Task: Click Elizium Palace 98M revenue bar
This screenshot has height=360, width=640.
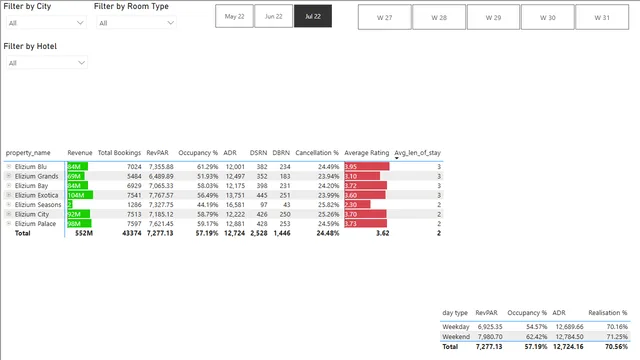Action: coord(79,223)
